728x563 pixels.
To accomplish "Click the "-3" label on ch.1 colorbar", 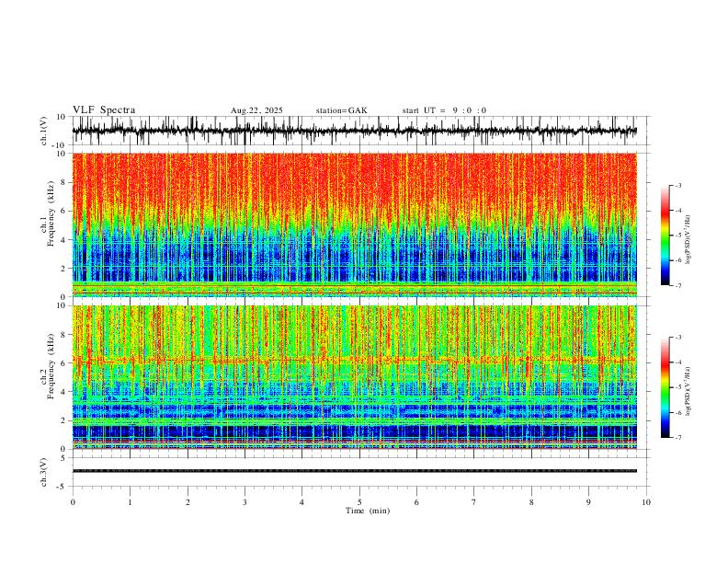I will pyautogui.click(x=678, y=185).
